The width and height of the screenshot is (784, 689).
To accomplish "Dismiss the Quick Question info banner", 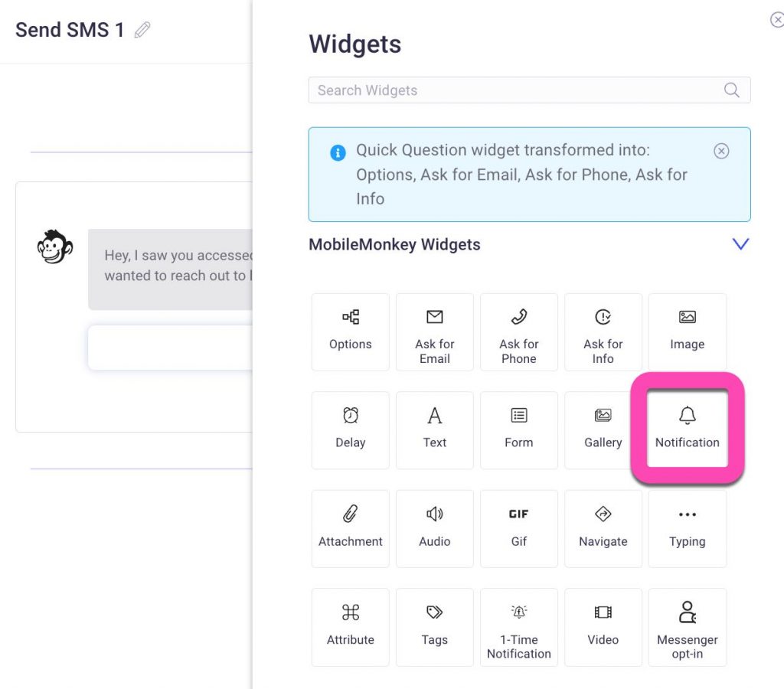I will [721, 152].
